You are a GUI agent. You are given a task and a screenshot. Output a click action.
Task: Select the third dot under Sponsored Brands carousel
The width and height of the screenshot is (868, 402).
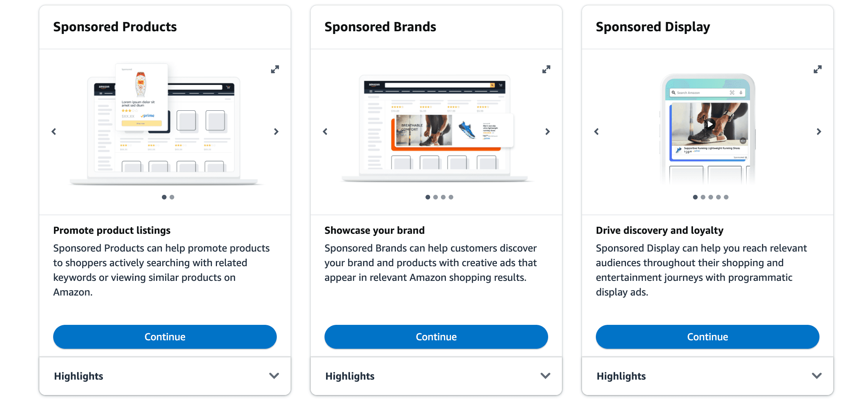[x=443, y=197]
